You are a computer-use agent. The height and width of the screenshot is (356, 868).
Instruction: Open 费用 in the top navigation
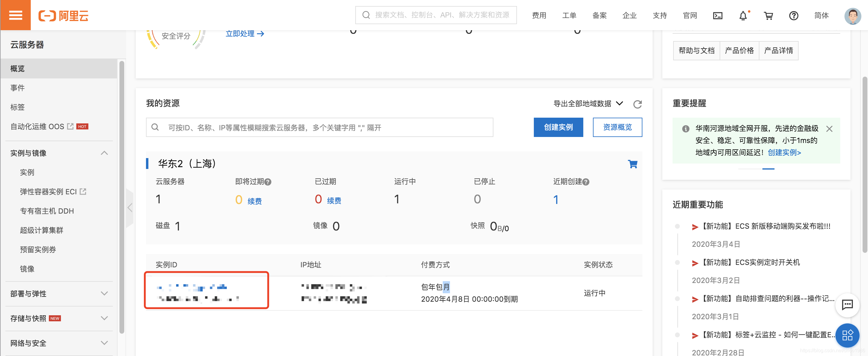(539, 15)
